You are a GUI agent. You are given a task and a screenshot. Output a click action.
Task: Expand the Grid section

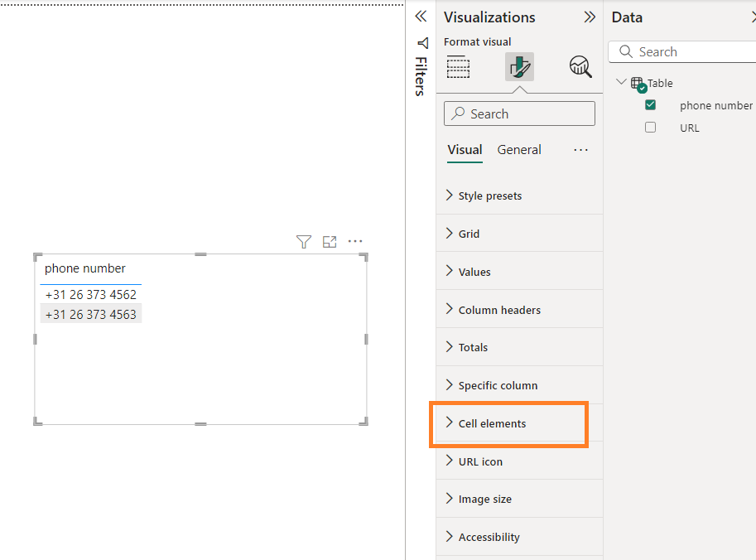519,234
